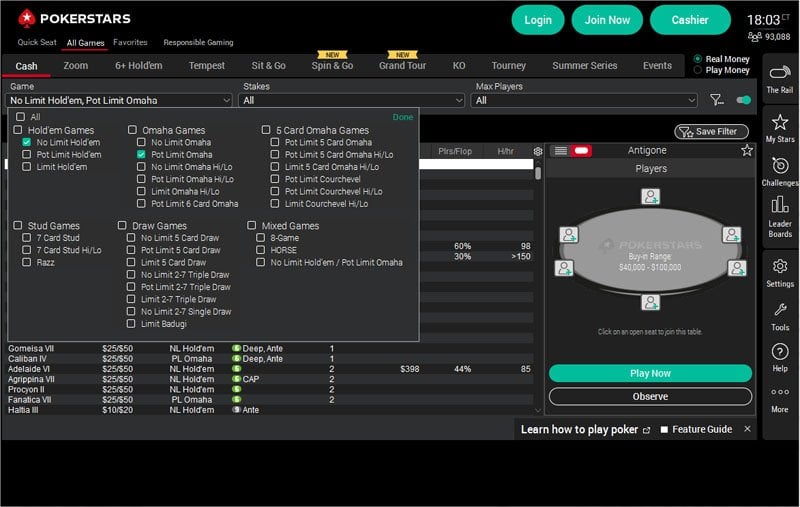The image size is (800, 507).
Task: Sort by Plrs/Flop column header
Action: [x=455, y=151]
